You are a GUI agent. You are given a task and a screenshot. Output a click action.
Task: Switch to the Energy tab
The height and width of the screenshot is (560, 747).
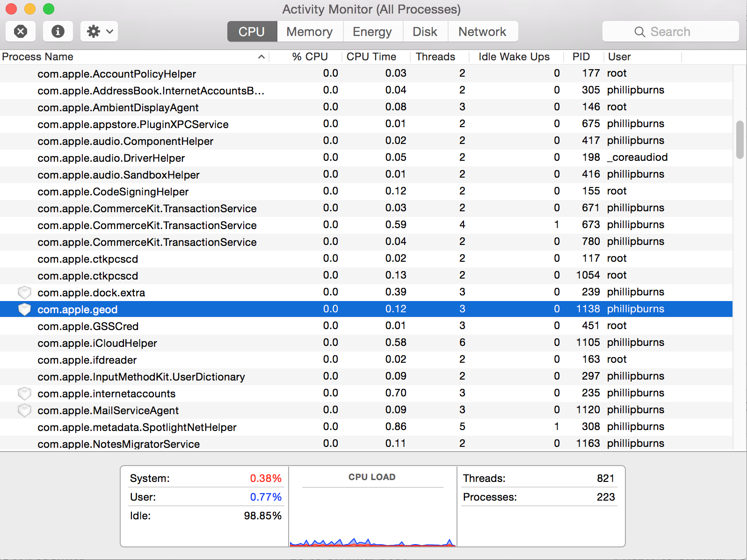pos(372,31)
